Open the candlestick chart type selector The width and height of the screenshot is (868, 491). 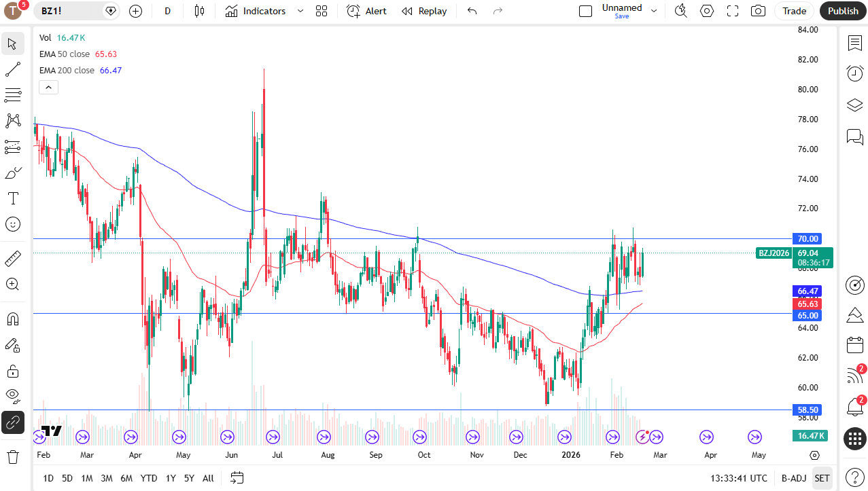coord(199,11)
